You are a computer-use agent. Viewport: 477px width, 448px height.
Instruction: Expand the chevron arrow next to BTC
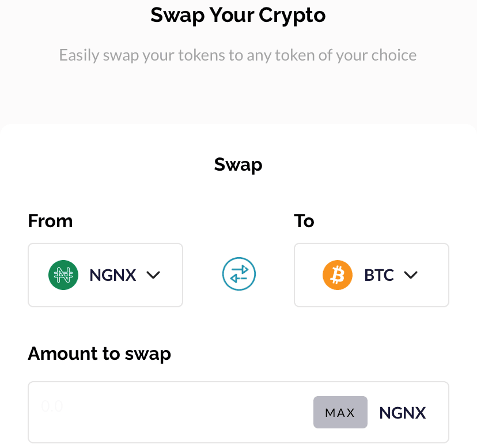410,276
